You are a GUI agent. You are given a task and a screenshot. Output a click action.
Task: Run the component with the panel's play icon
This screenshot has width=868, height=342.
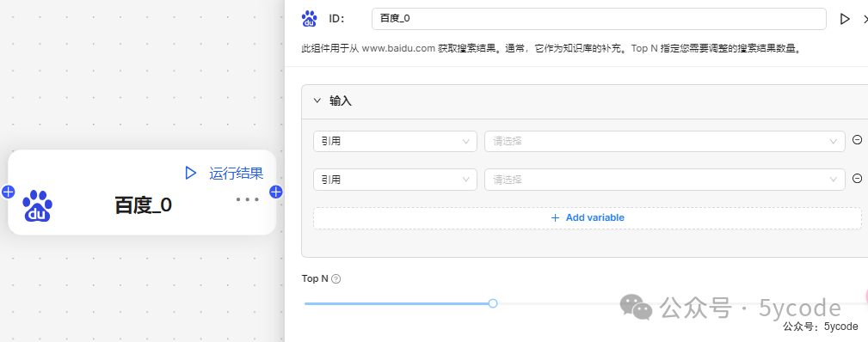click(x=845, y=19)
